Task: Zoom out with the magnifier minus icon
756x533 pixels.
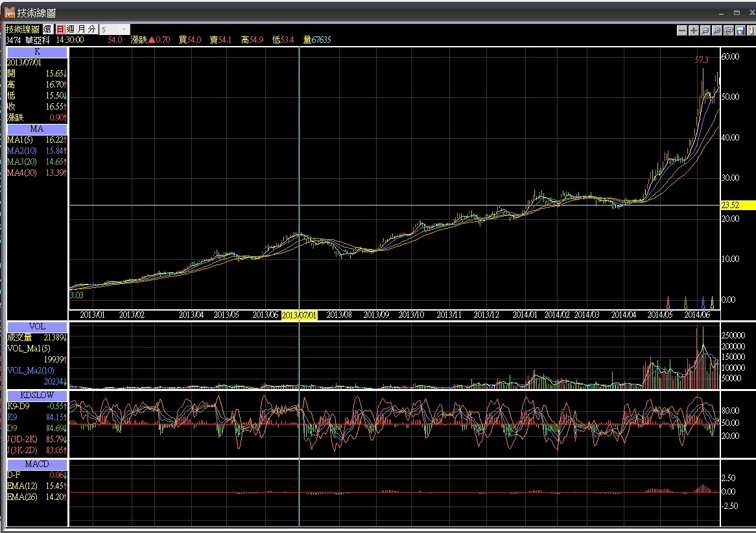Action: click(705, 30)
